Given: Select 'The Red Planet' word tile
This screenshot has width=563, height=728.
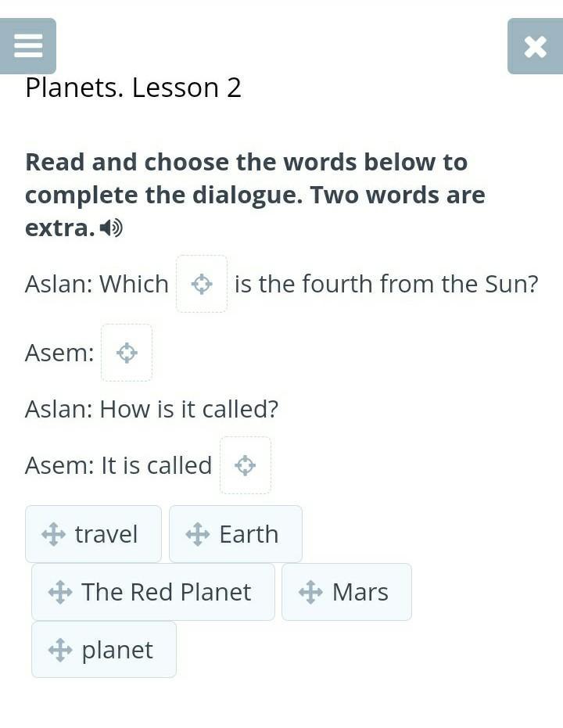Looking at the screenshot, I should [x=153, y=592].
